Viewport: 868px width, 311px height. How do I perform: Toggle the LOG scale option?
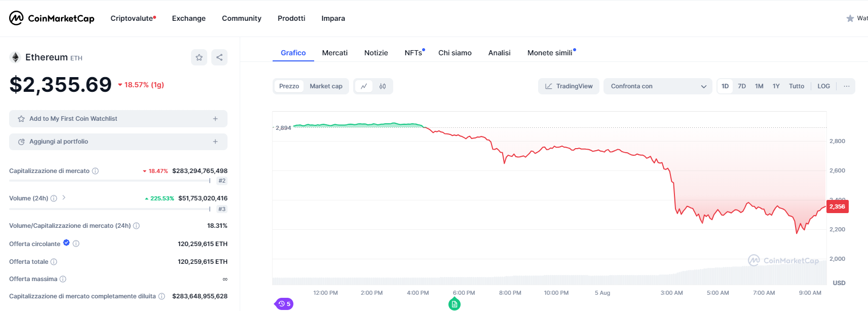tap(823, 86)
